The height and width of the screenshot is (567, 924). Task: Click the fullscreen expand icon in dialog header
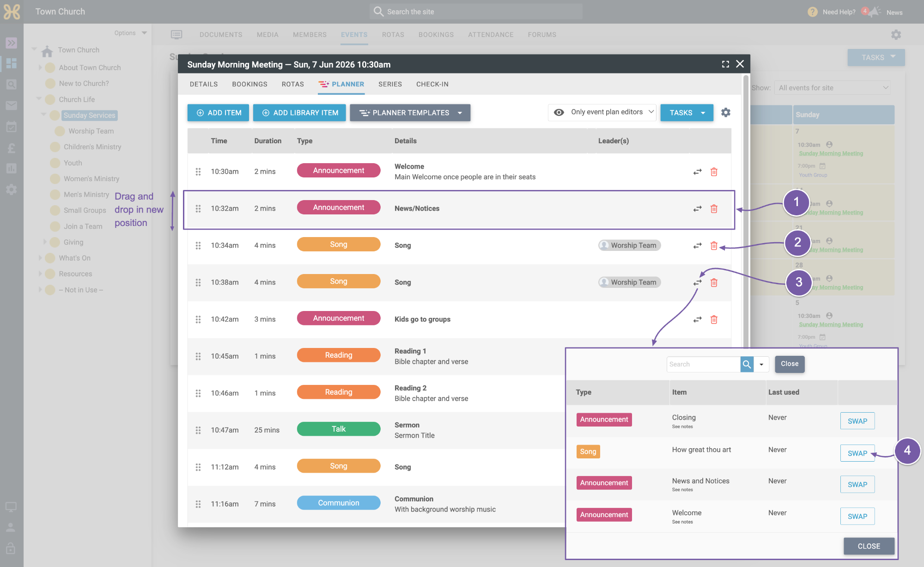click(x=725, y=64)
